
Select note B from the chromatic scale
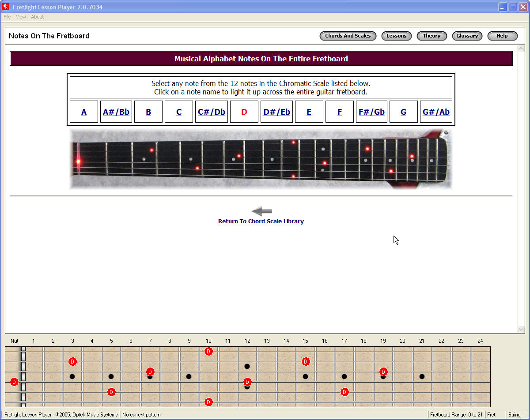(x=148, y=112)
